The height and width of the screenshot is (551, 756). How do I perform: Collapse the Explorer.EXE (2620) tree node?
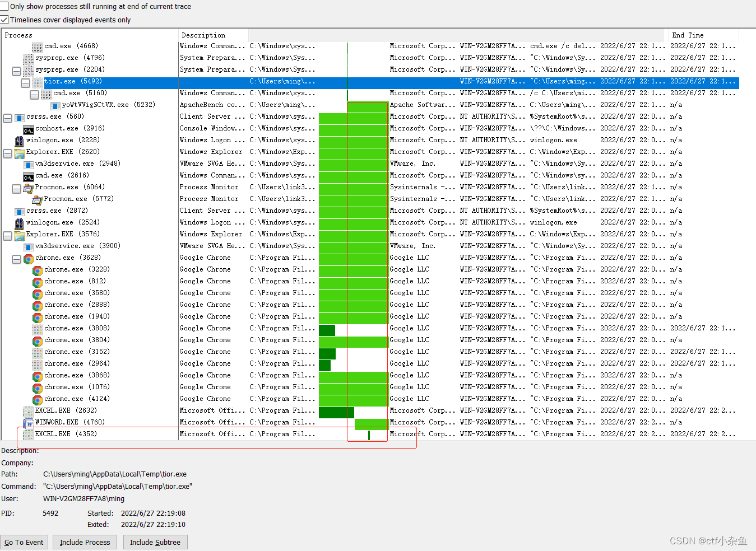click(7, 153)
